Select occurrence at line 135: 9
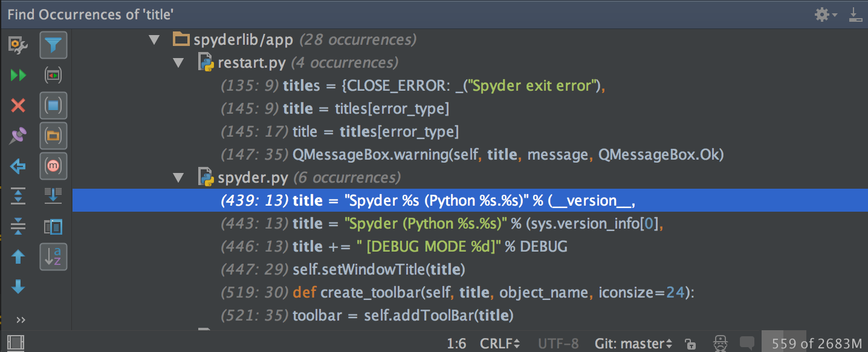The width and height of the screenshot is (868, 352). point(470,86)
